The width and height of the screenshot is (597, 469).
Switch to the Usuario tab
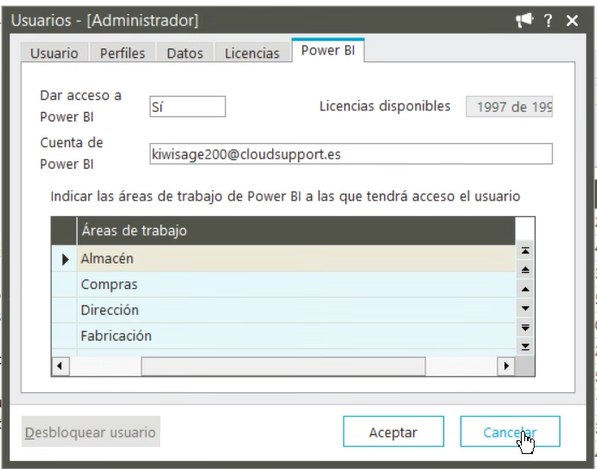(x=54, y=53)
